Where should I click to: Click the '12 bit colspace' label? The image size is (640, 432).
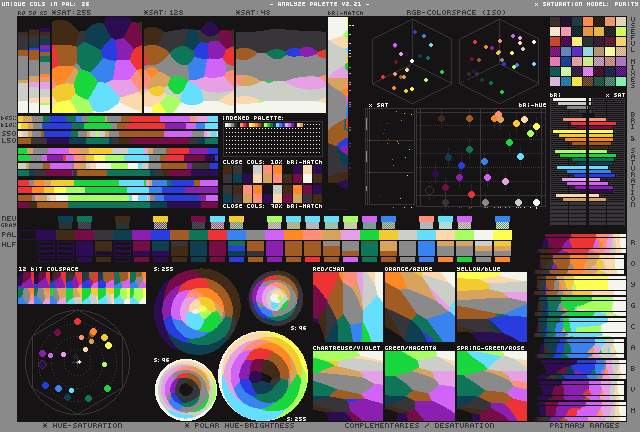48,269
